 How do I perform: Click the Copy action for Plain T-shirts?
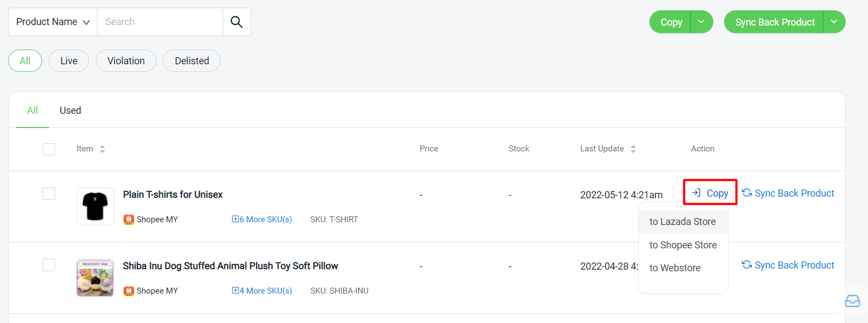click(711, 193)
